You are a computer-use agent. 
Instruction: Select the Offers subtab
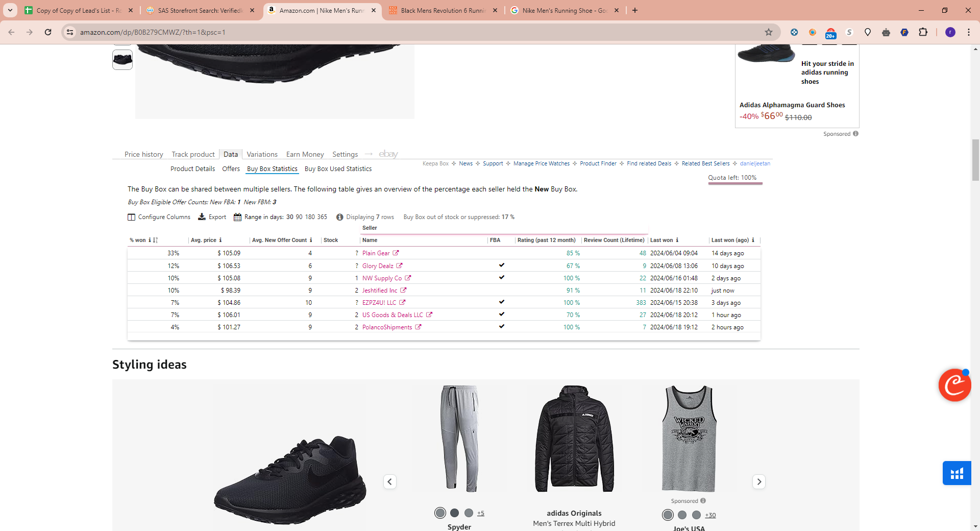click(231, 169)
